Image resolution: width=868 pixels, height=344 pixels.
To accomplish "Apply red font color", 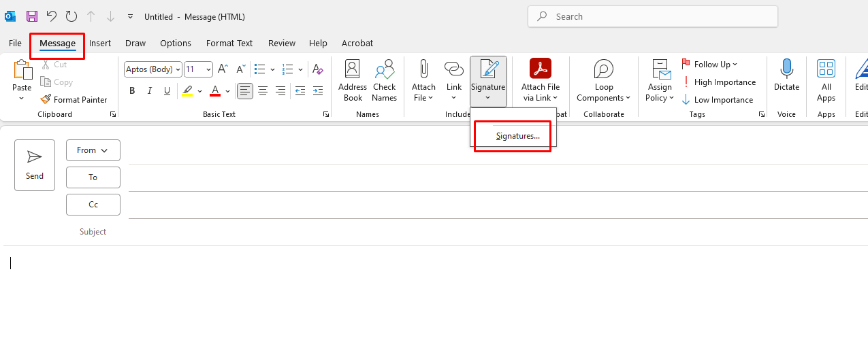I will click(215, 90).
